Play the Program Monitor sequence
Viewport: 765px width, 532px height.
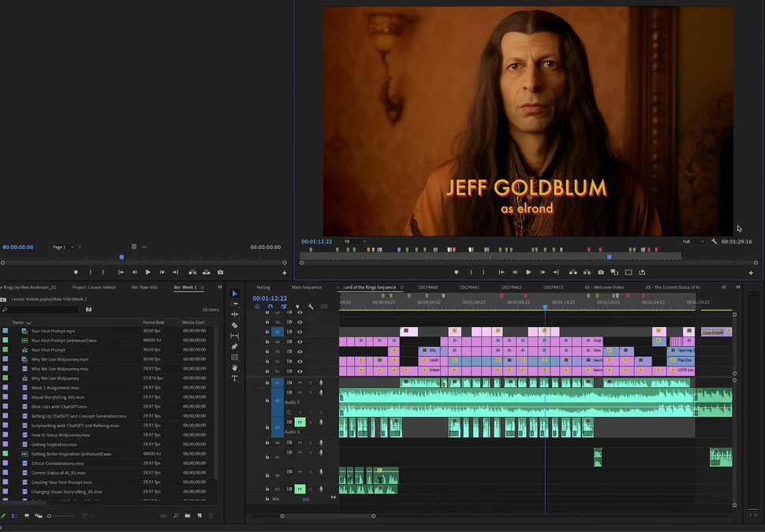(528, 272)
